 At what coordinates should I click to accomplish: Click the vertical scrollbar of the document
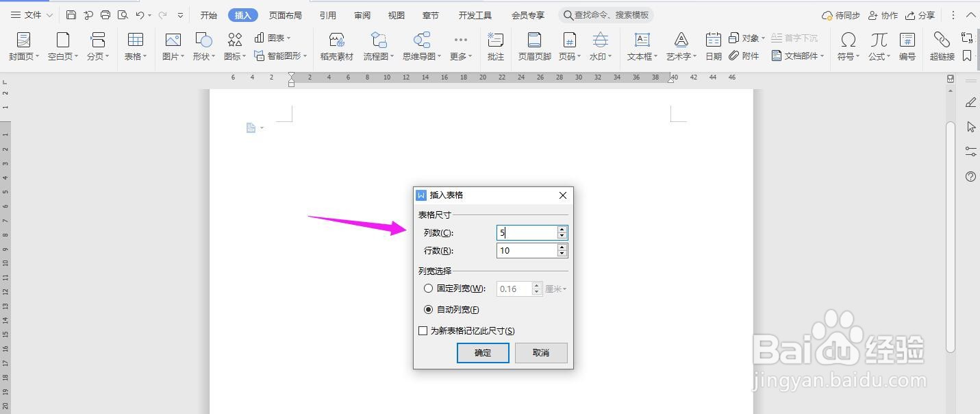(950, 237)
